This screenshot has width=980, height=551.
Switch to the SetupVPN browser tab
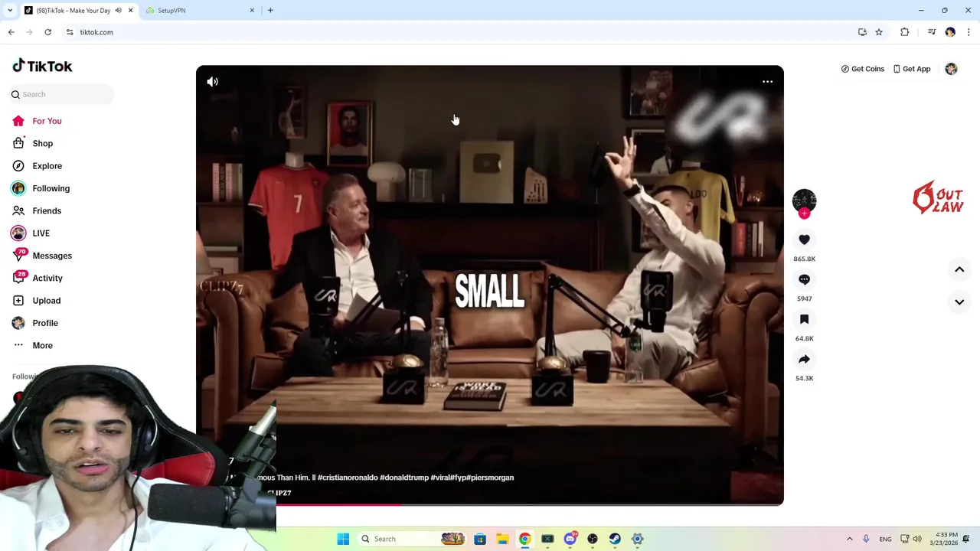click(199, 11)
